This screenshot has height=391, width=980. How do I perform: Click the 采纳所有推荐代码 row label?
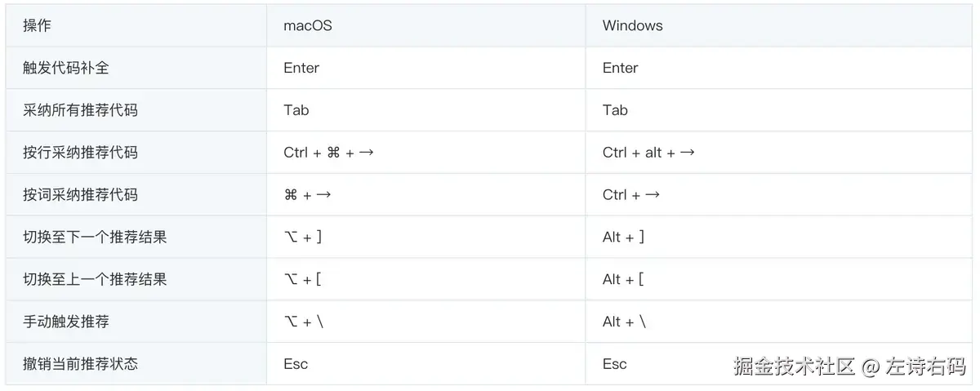(x=80, y=110)
